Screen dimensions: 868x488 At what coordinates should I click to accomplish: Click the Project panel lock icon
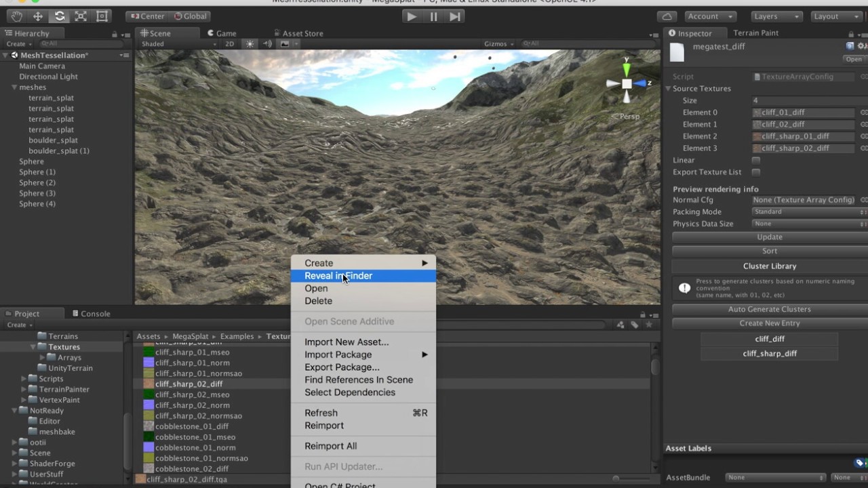[x=643, y=314]
